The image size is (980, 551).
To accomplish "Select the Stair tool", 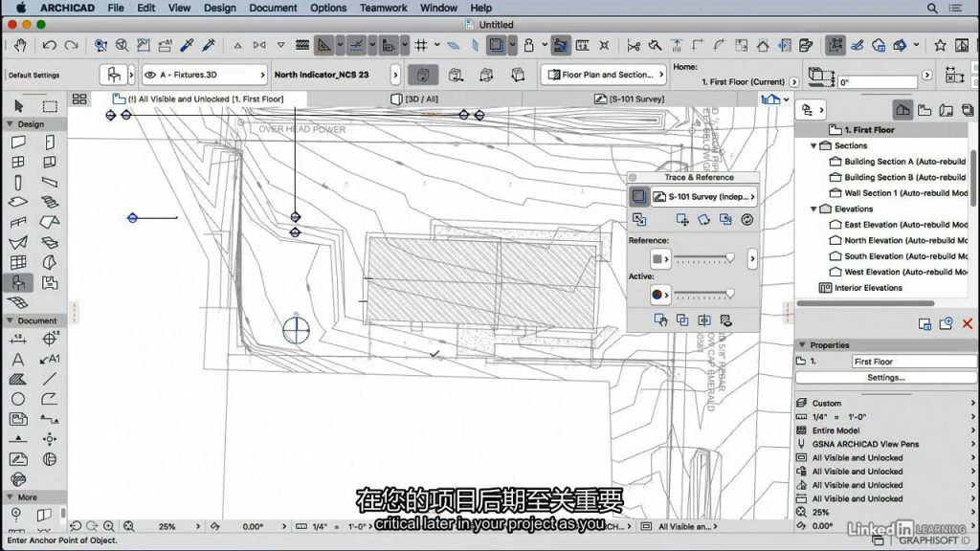I will (x=50, y=203).
